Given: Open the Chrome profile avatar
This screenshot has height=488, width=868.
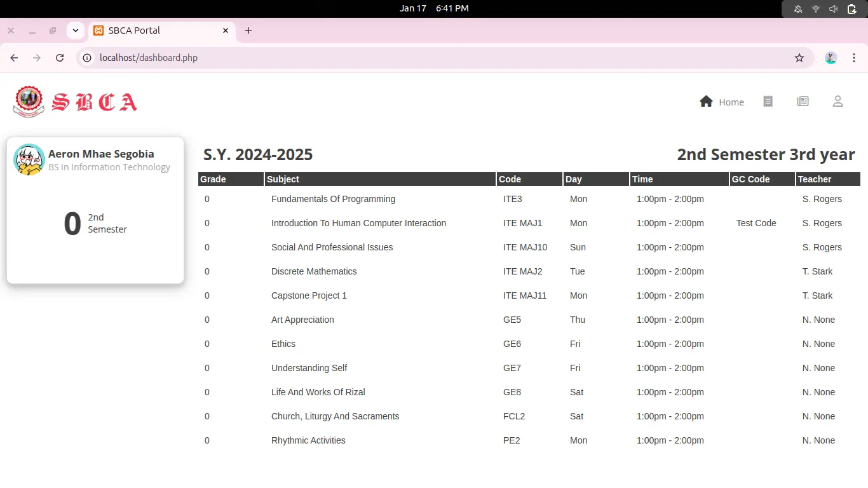Looking at the screenshot, I should [x=831, y=58].
